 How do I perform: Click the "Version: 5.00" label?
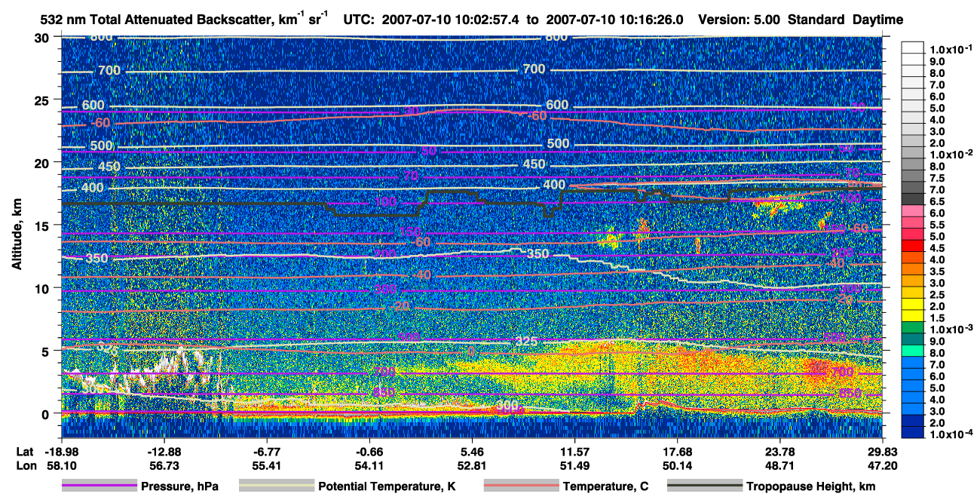[x=740, y=19]
